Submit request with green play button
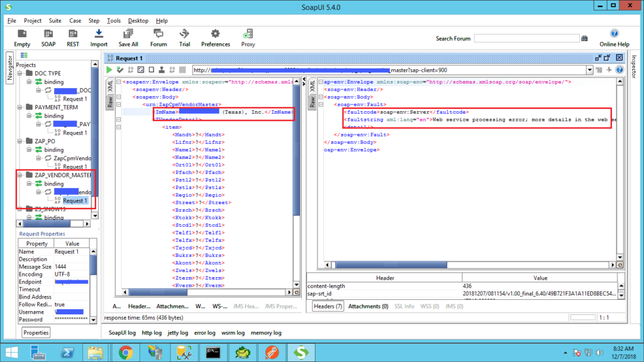Viewport: 644px width, 362px height. tap(109, 70)
